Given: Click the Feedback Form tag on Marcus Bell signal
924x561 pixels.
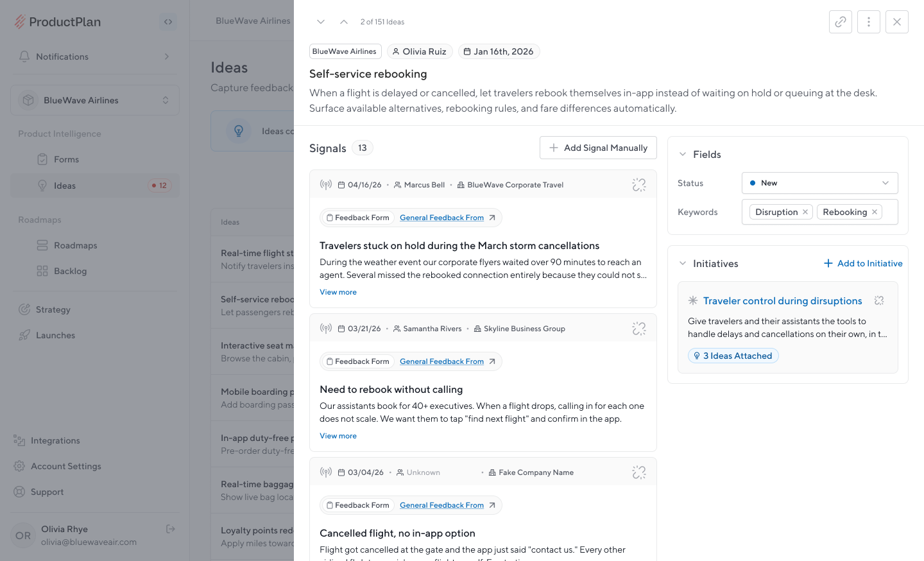Looking at the screenshot, I should tap(357, 218).
